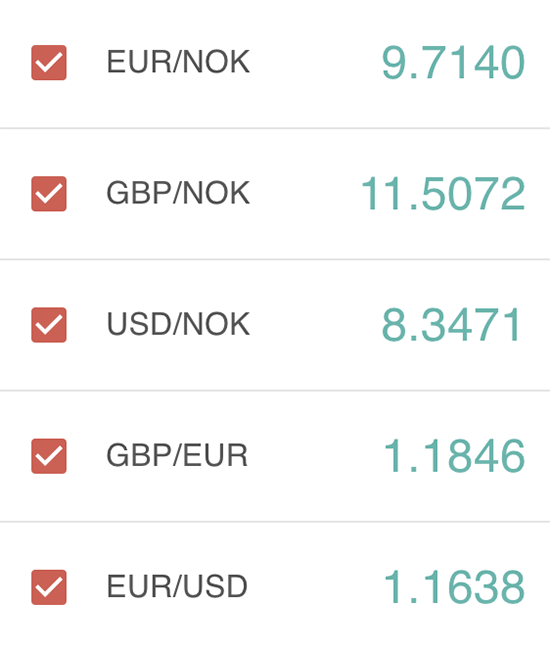The width and height of the screenshot is (550, 650).
Task: Click the EUR/NOK currency pair label
Action: tap(178, 62)
